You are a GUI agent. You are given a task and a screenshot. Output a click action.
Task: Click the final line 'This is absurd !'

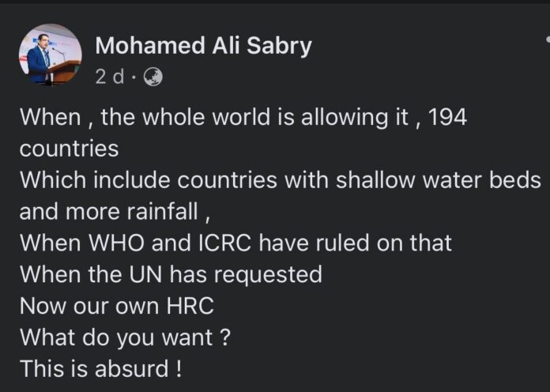click(x=100, y=368)
